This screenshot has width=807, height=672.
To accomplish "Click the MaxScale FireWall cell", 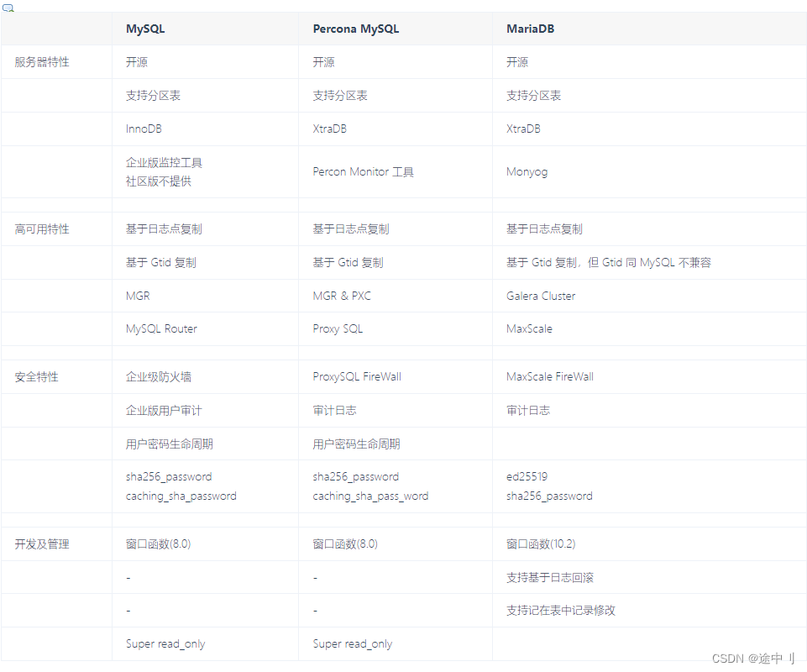I will (548, 376).
